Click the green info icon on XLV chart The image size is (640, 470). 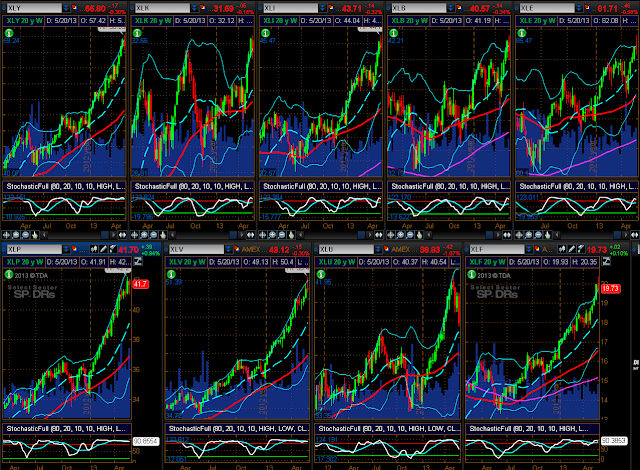(x=171, y=274)
